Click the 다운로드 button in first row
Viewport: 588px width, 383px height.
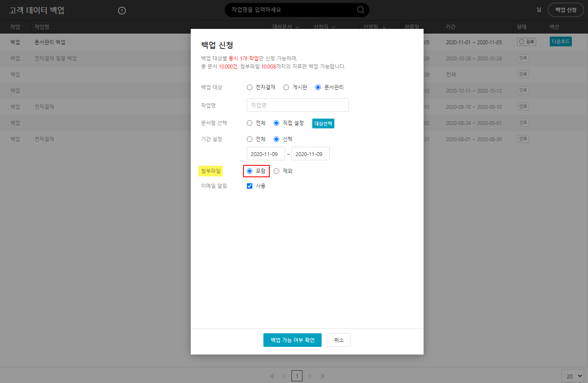click(x=560, y=42)
